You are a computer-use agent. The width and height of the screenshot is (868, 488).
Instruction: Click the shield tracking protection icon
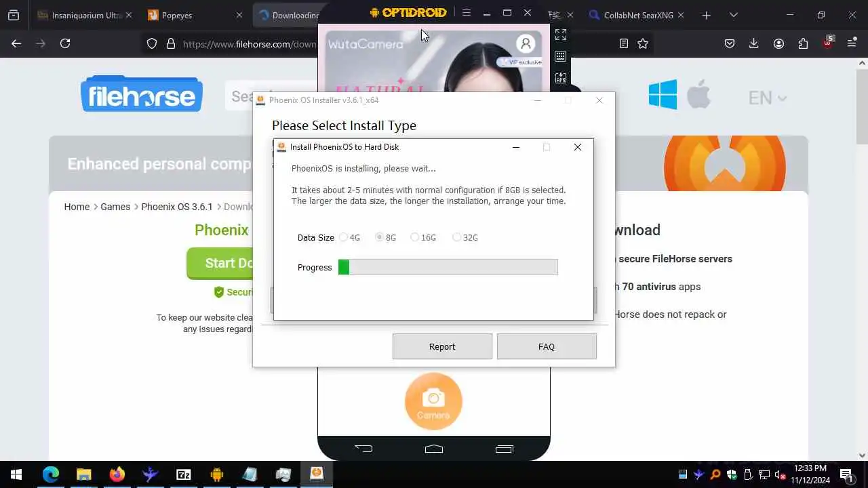coord(152,43)
